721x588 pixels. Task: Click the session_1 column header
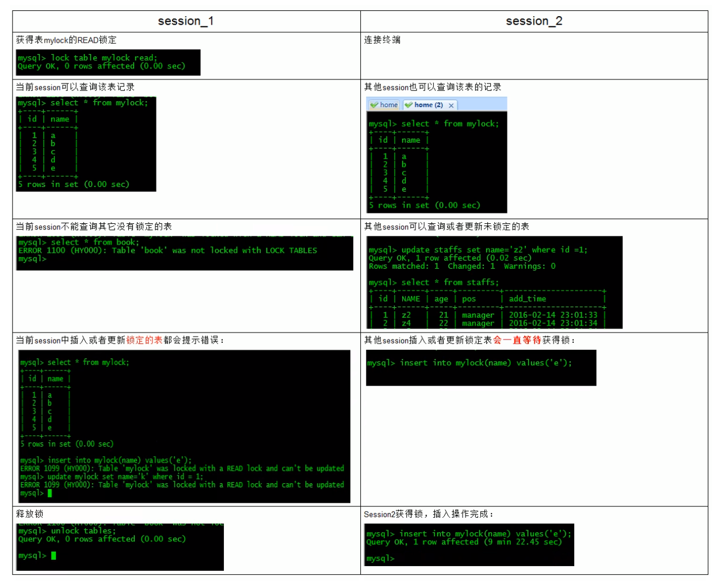[186, 21]
